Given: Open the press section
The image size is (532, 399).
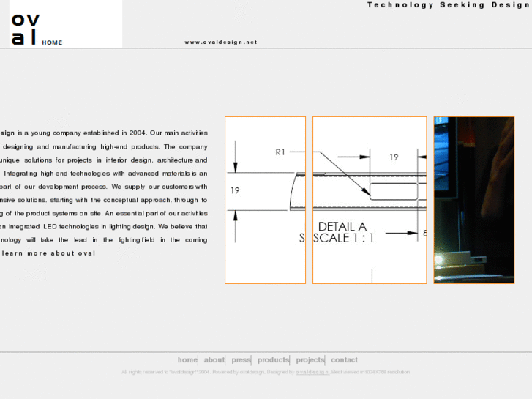Looking at the screenshot, I should [241, 360].
